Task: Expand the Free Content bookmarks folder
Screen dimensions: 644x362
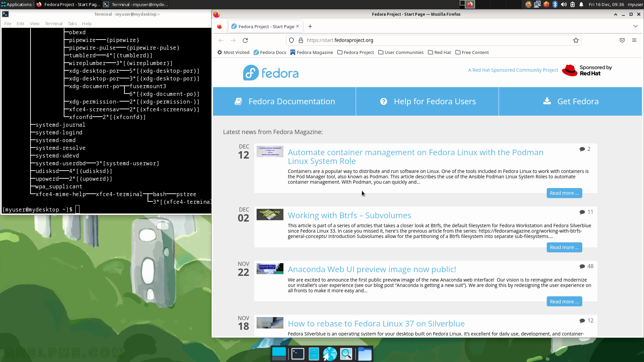Action: [x=472, y=52]
